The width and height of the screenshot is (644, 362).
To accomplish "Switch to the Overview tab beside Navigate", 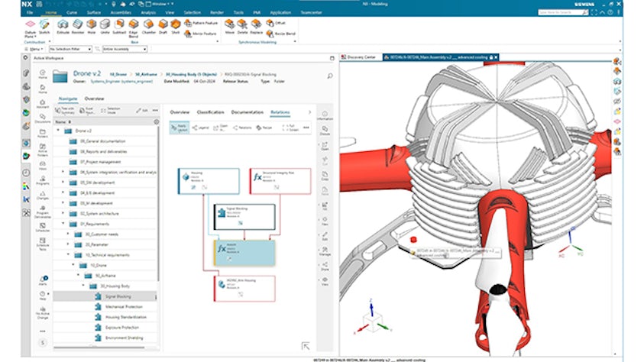I will click(94, 99).
